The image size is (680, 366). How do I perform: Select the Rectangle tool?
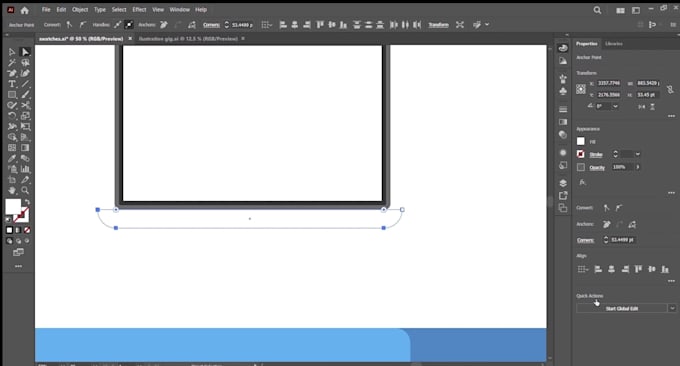pos(12,95)
